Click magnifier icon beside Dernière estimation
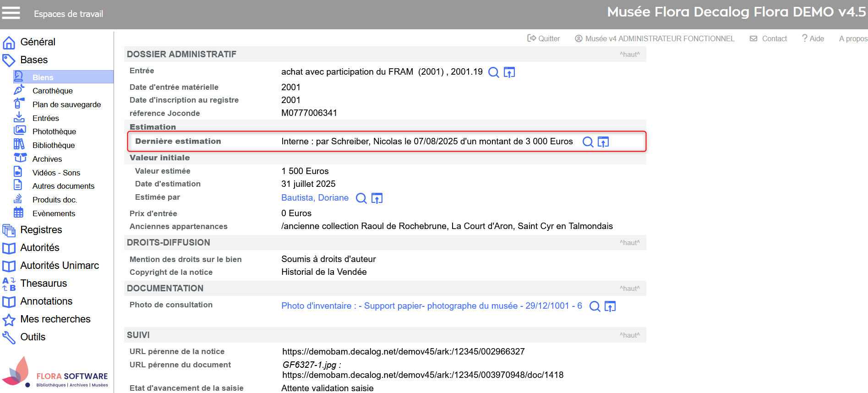This screenshot has width=868, height=393. coord(587,142)
